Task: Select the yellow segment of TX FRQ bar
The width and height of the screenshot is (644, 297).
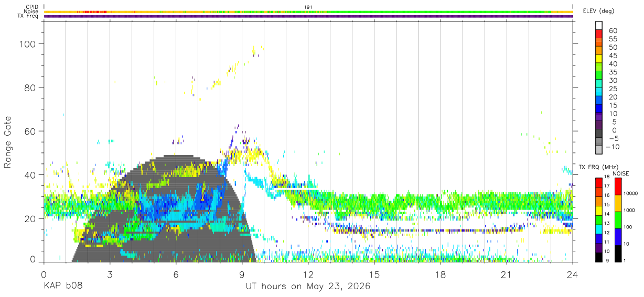Action: click(x=599, y=211)
